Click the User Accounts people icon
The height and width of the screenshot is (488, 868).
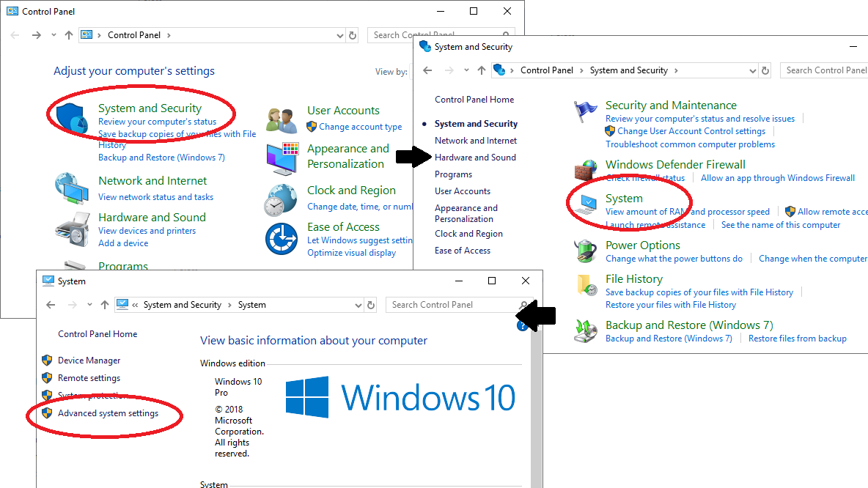pyautogui.click(x=282, y=119)
